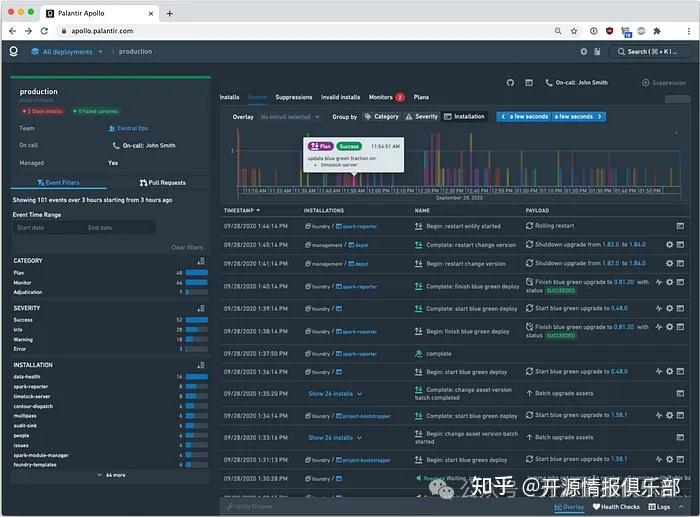Open Health Checks in bottom bar

pyautogui.click(x=616, y=507)
